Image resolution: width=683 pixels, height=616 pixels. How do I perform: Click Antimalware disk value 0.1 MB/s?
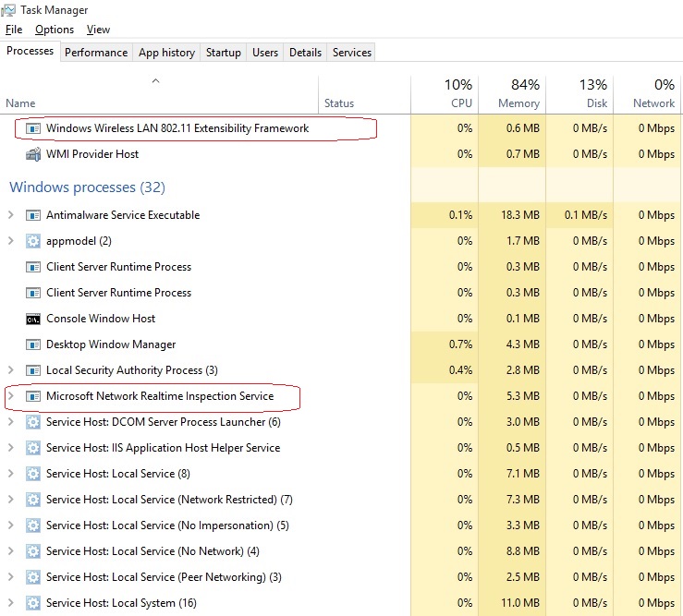coord(585,215)
